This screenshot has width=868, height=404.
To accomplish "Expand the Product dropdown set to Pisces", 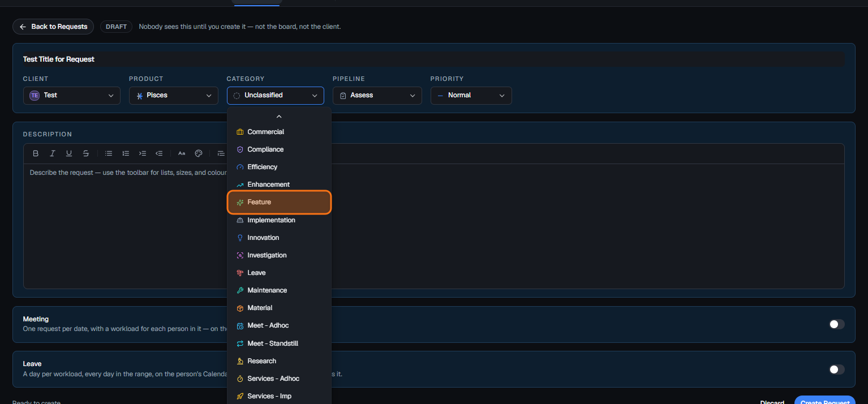I will click(x=174, y=96).
